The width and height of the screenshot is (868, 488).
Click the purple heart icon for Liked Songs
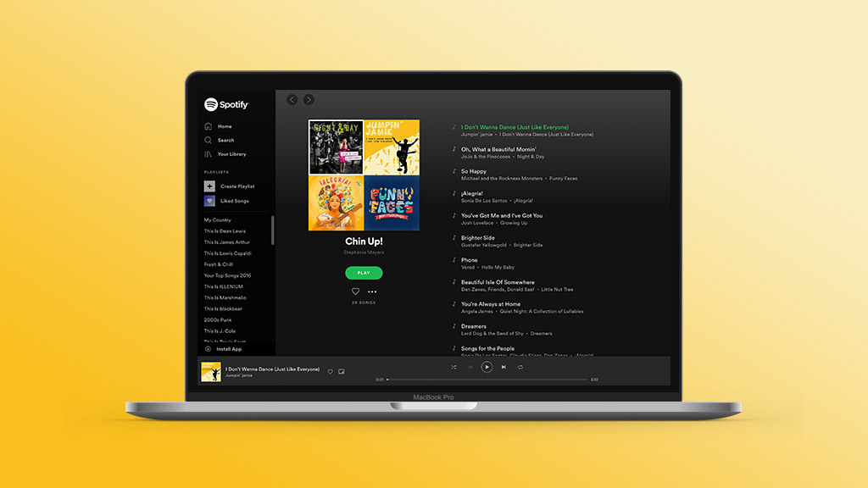pyautogui.click(x=209, y=201)
